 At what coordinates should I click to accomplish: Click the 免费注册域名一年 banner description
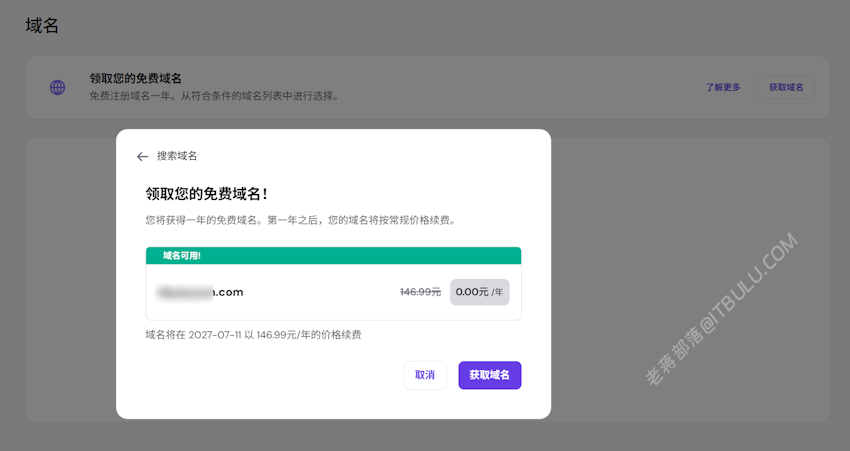click(214, 96)
